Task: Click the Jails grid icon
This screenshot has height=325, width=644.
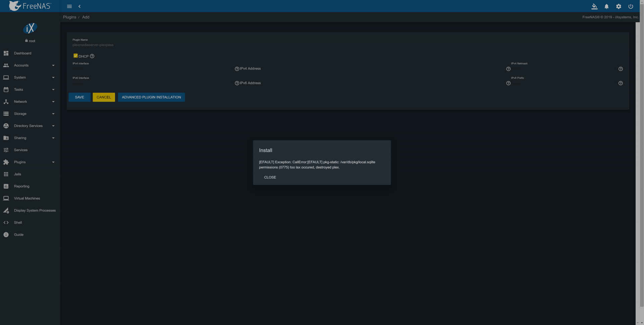Action: click(x=6, y=174)
